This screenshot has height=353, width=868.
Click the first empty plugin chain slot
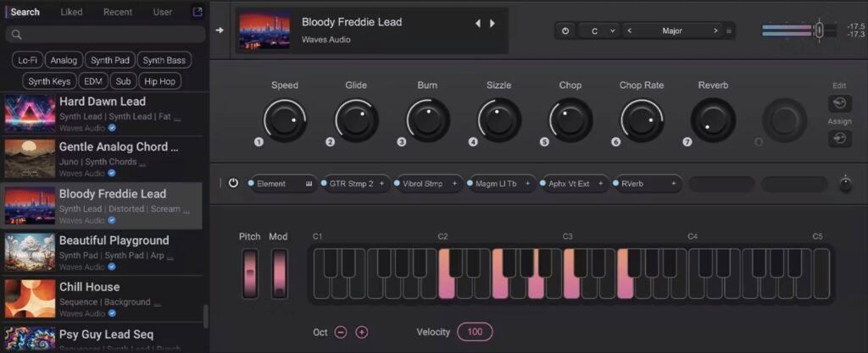721,184
